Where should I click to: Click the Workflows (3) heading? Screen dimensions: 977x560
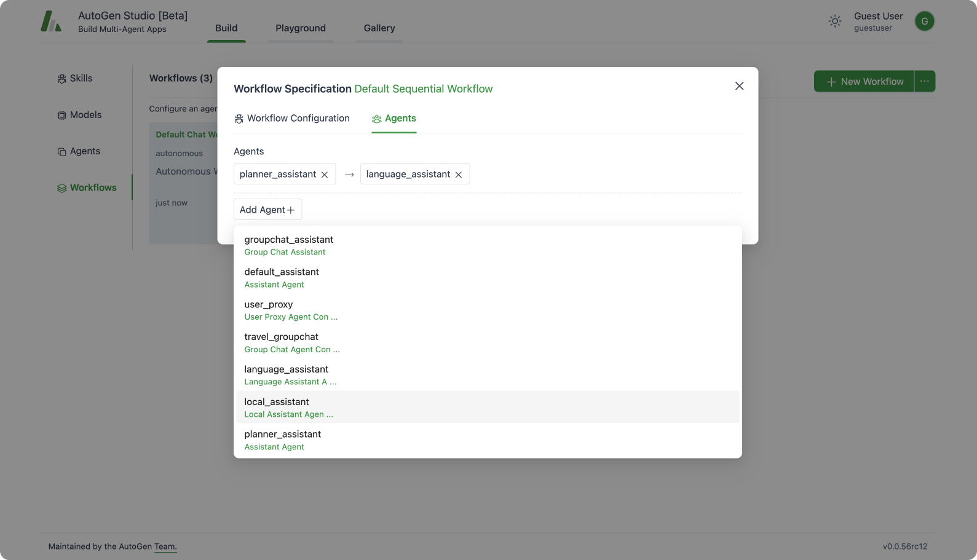(181, 79)
